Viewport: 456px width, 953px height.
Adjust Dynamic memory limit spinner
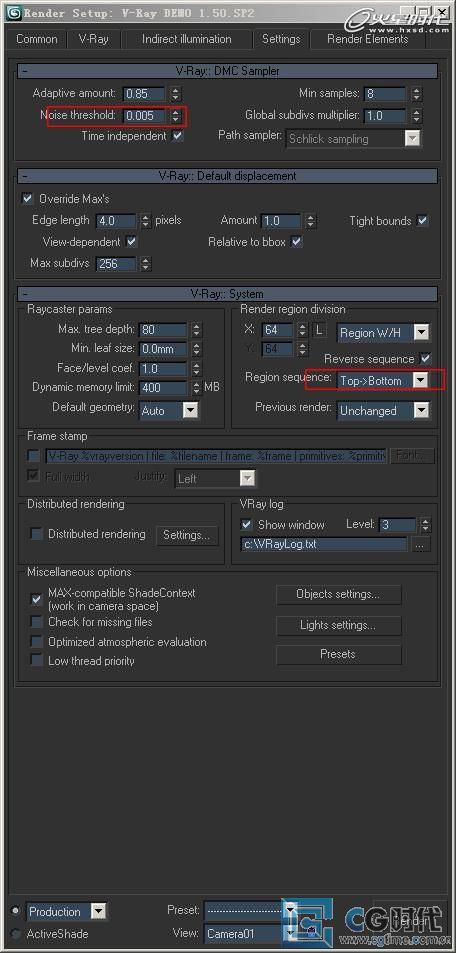click(196, 387)
